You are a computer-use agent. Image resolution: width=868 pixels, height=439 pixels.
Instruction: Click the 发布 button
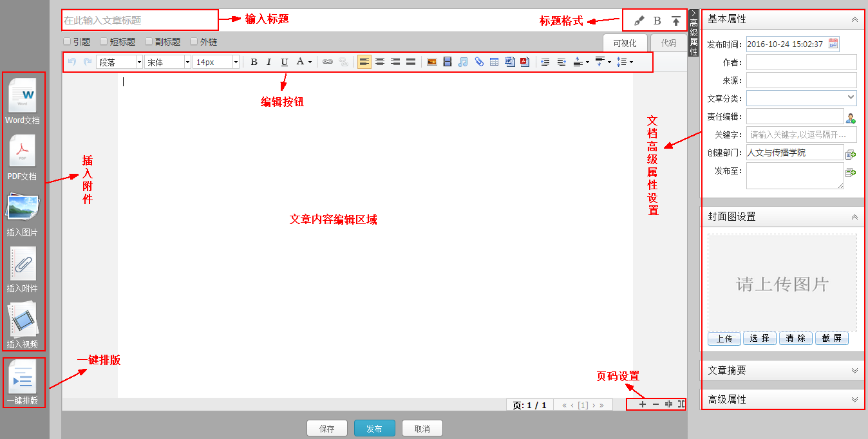click(x=374, y=429)
